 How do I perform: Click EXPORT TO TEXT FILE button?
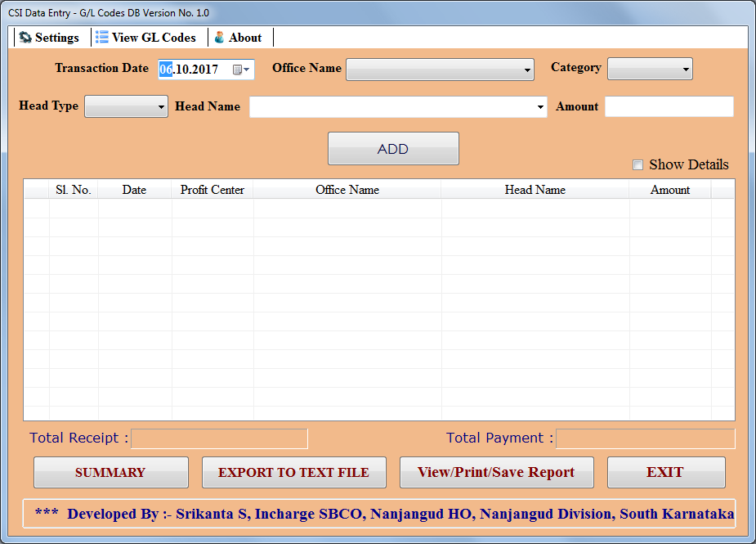point(293,472)
